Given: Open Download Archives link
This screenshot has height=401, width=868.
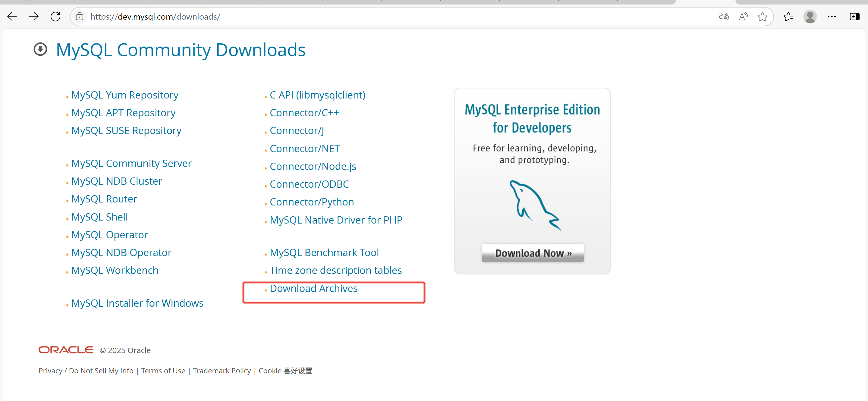Looking at the screenshot, I should (313, 289).
